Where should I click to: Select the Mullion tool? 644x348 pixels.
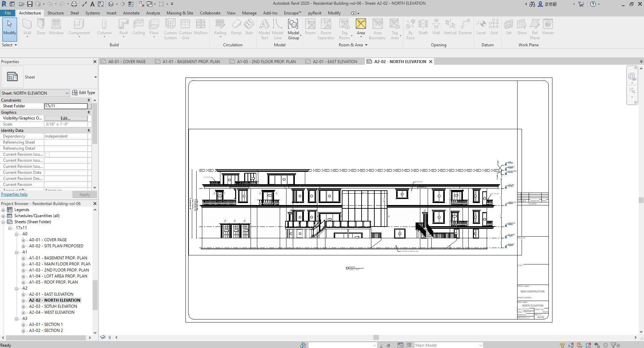tap(201, 27)
